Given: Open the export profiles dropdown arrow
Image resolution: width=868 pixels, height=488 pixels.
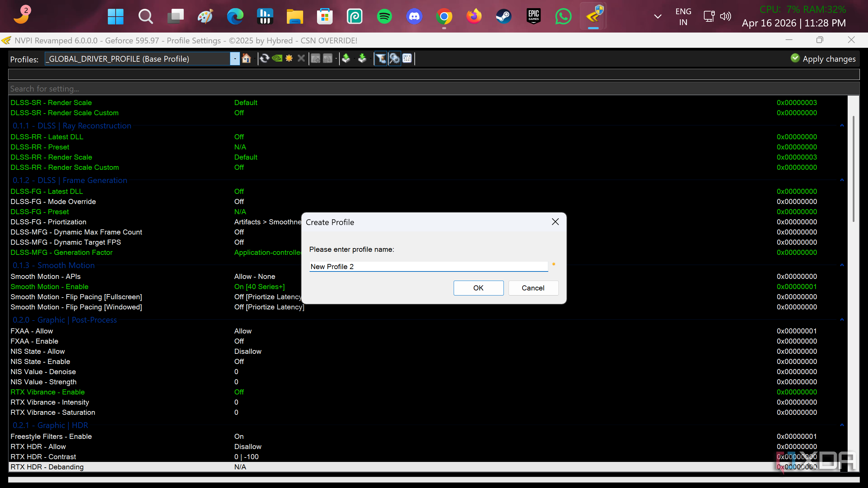Looking at the screenshot, I should (x=354, y=59).
